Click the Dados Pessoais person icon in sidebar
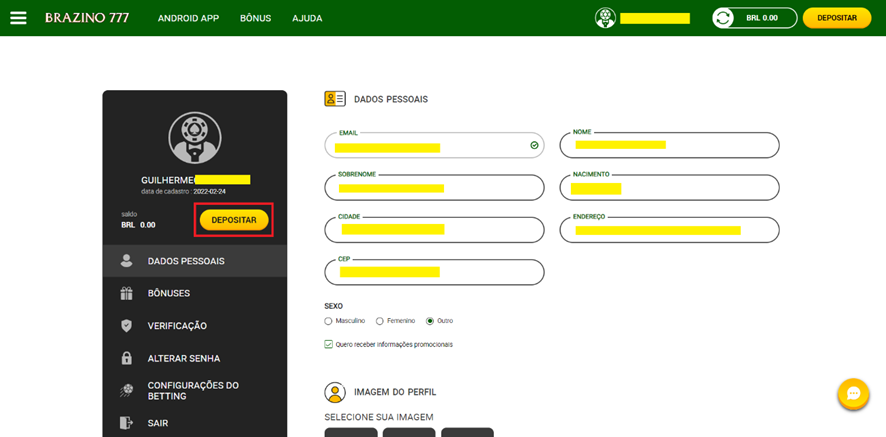 coord(126,261)
